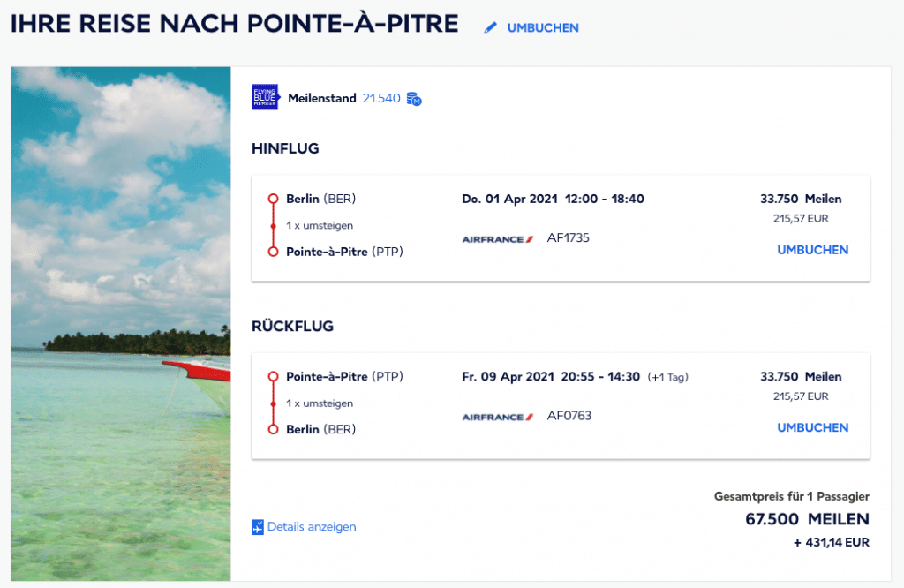Click the Flying Blue member logo
Image resolution: width=904 pixels, height=588 pixels.
point(265,98)
